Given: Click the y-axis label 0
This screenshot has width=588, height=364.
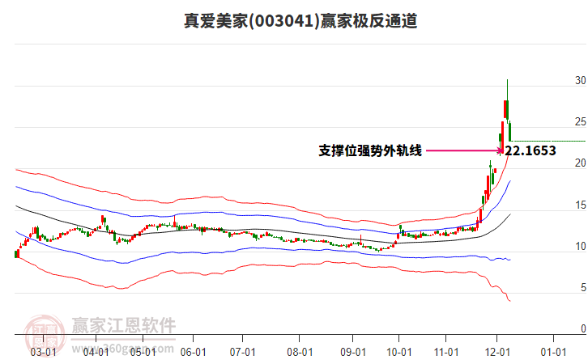Looking at the screenshot, I should point(583,328).
